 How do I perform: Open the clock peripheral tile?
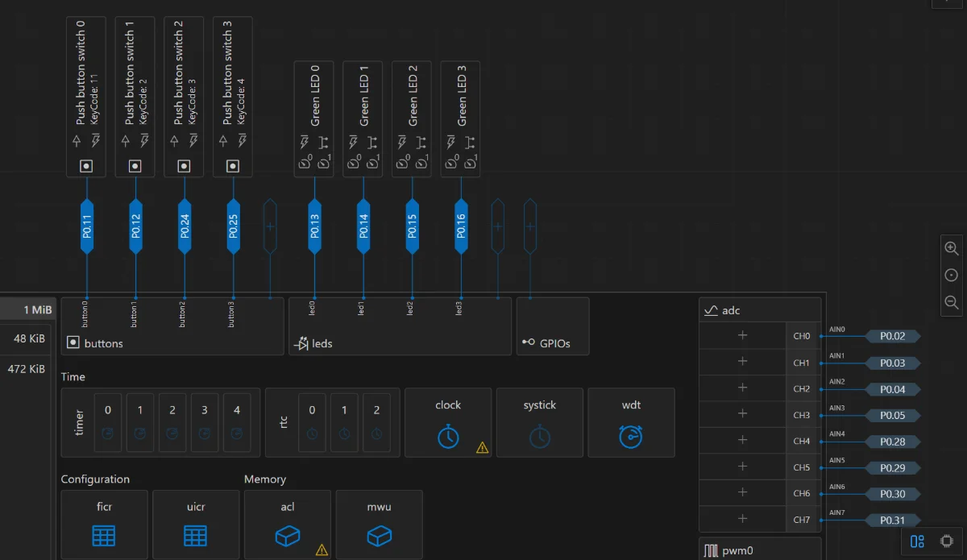448,423
